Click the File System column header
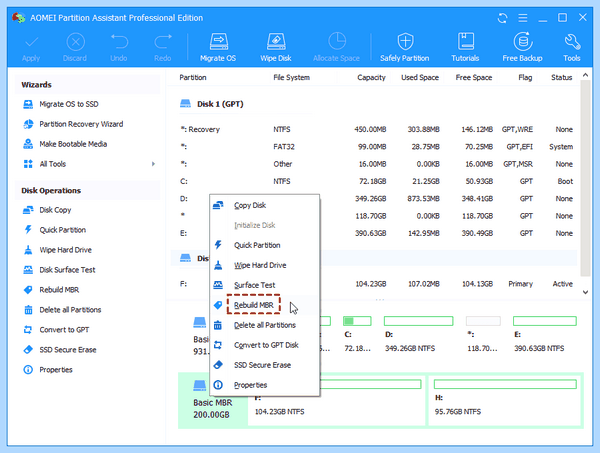 point(292,77)
